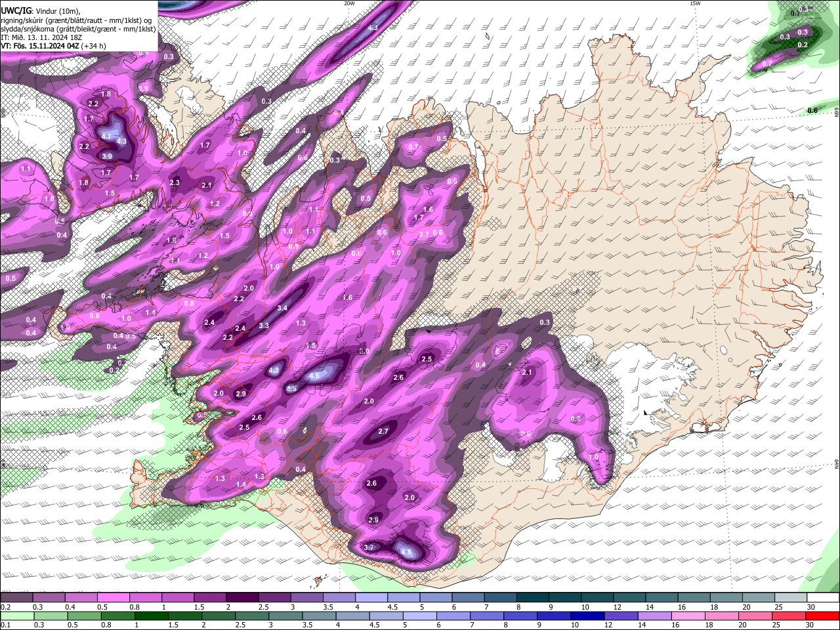This screenshot has width=840, height=630.
Task: Select the darkest green swatch labeled 1 in lower row
Action: (x=152, y=616)
